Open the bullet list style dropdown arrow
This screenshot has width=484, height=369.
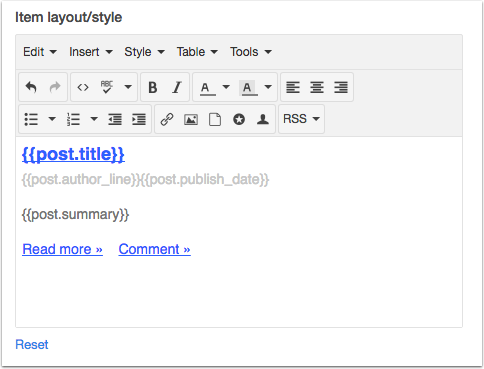pos(52,119)
